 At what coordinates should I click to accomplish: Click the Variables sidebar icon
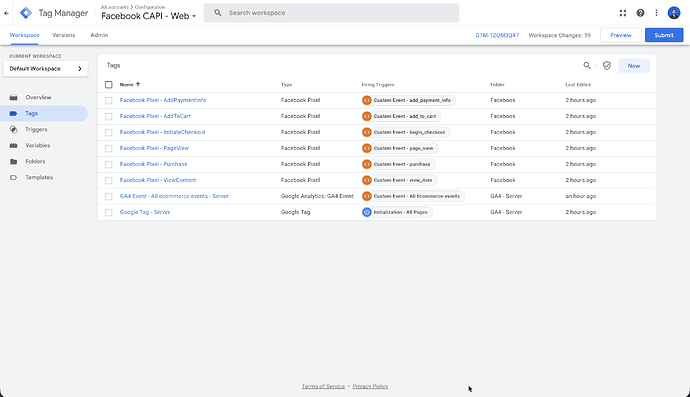point(14,145)
